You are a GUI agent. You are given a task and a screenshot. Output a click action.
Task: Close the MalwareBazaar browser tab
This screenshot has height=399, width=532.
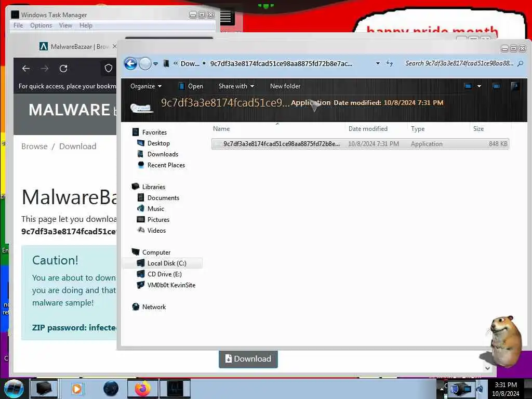tap(114, 46)
